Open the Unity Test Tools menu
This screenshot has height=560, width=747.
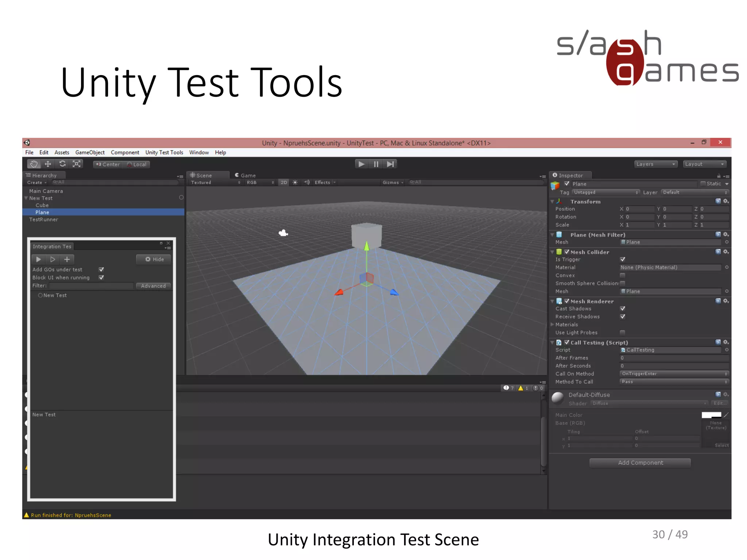(x=164, y=152)
